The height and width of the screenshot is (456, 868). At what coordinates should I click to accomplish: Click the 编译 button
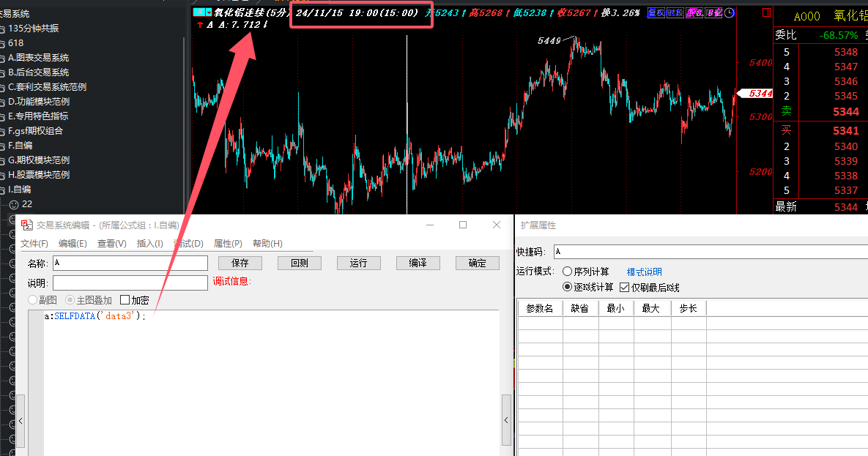418,263
